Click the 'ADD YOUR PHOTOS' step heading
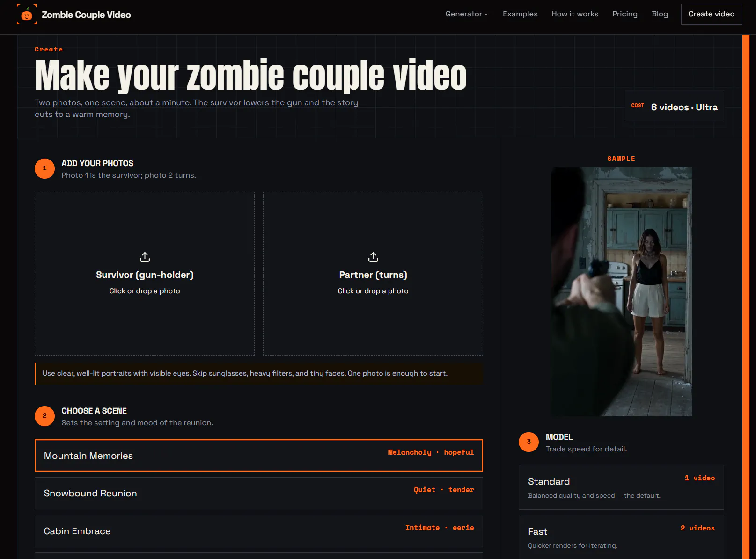Image resolution: width=756 pixels, height=559 pixels. tap(97, 163)
